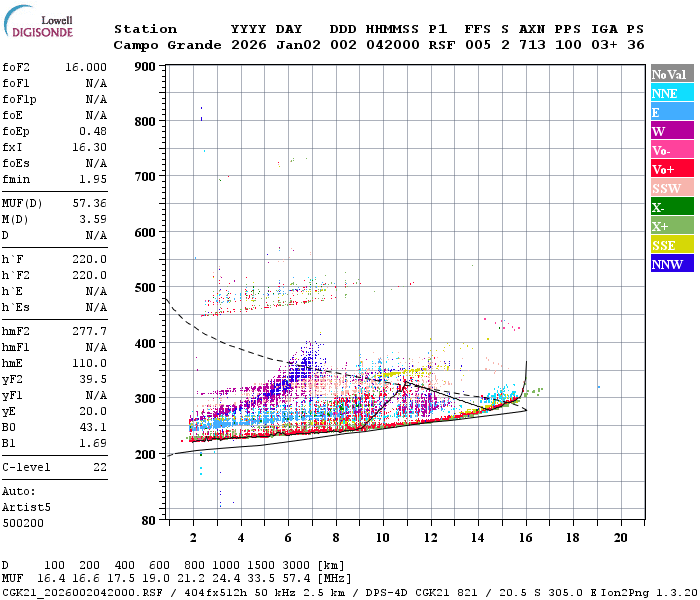Select the X- dark green legend swatch

[x=672, y=207]
